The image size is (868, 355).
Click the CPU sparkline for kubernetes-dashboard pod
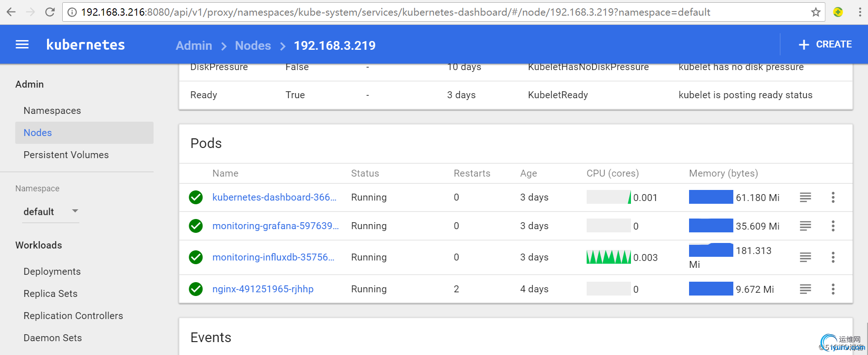609,197
